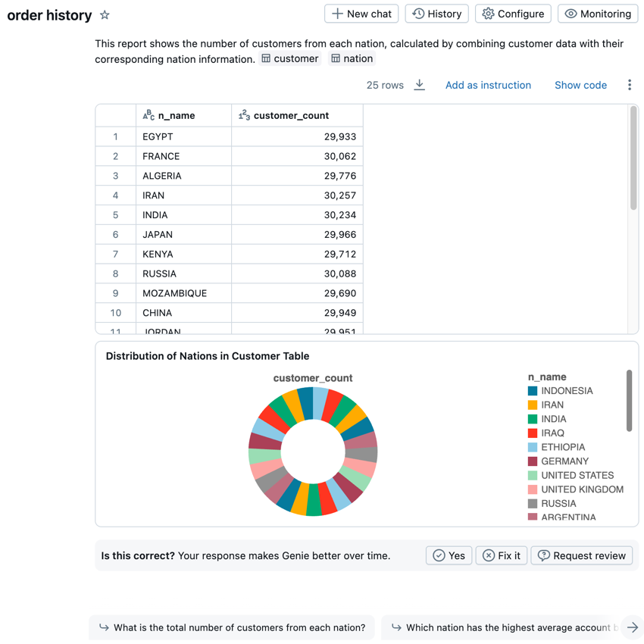Click the Add as instruction link
Viewport: 644px width, 644px height.
point(488,85)
